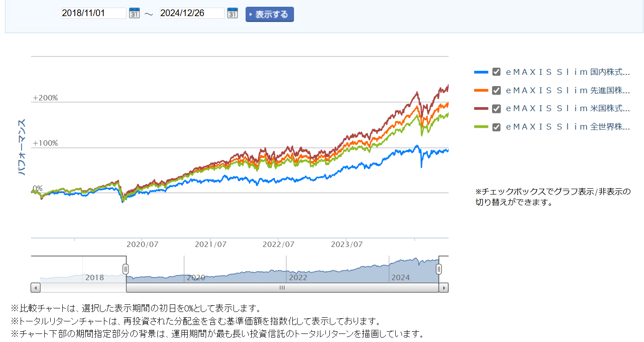Click 2022 label in navigator
Screen dimensions: 644x342
point(298,277)
